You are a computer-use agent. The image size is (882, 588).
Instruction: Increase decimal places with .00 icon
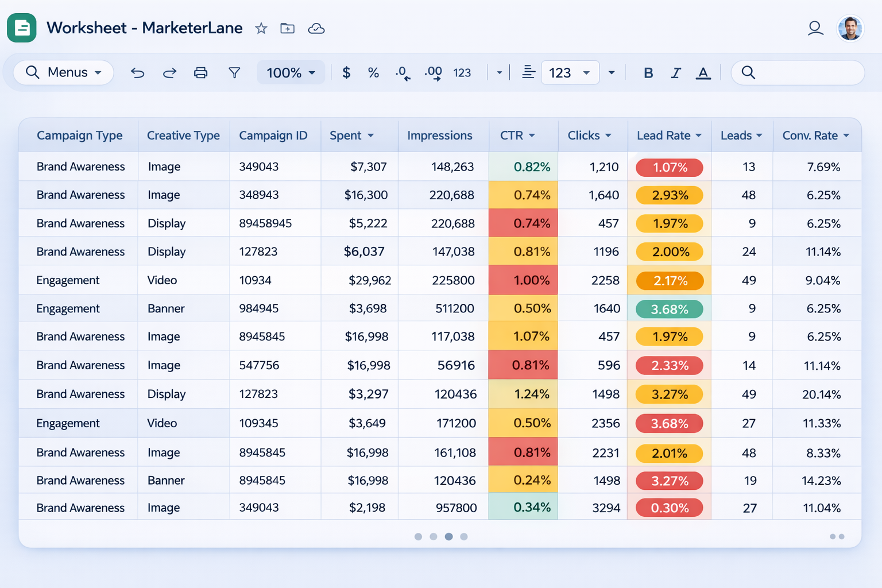coord(432,72)
